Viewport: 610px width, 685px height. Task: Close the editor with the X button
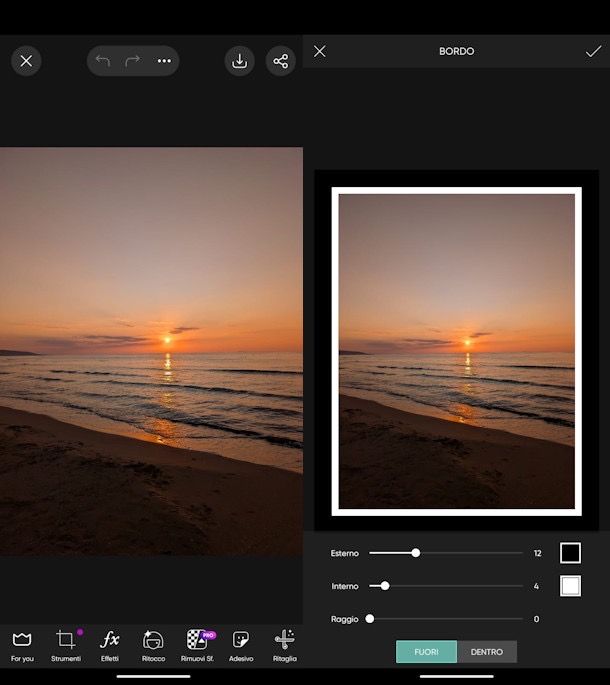[26, 61]
